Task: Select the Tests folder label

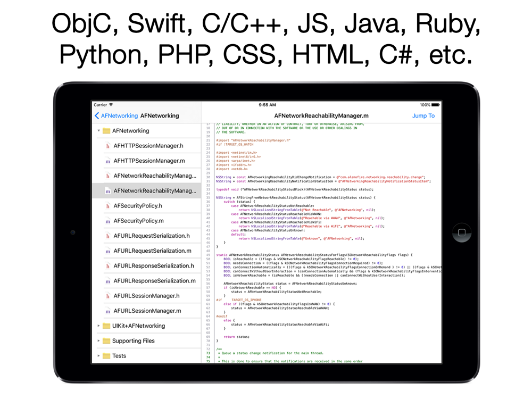Action: pos(119,355)
